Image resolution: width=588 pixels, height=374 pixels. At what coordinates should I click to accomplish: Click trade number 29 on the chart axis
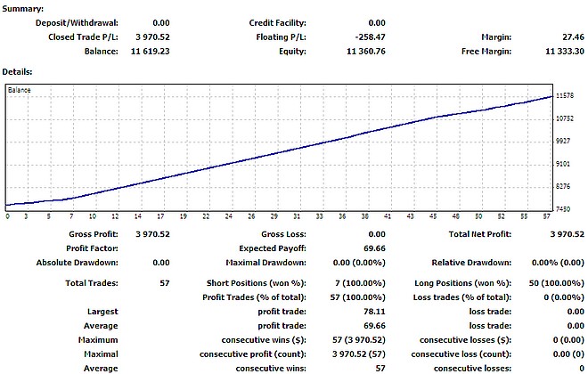click(274, 216)
